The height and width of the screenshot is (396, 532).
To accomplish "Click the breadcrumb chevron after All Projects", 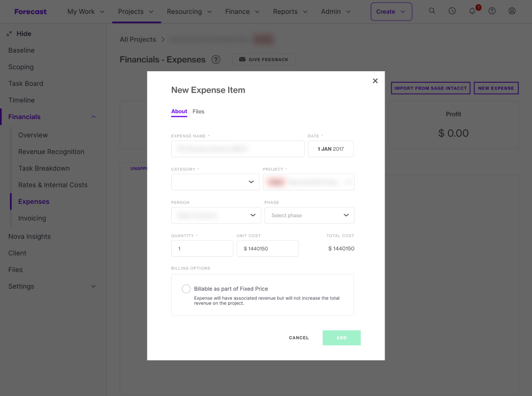I will click(x=163, y=40).
